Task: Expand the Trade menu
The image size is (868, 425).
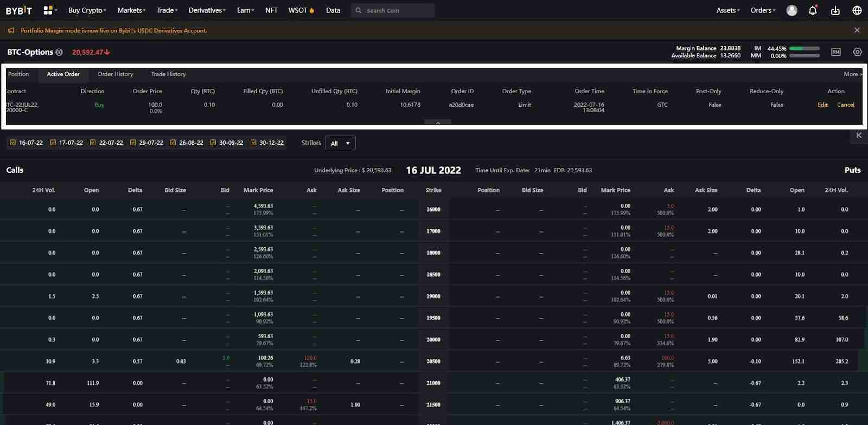Action: pyautogui.click(x=167, y=10)
